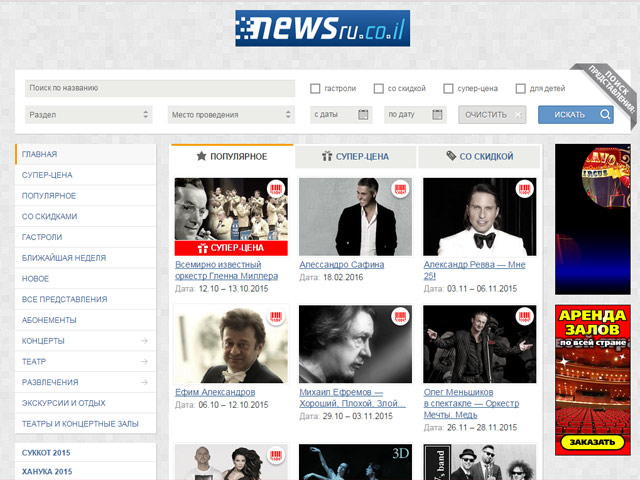This screenshot has height=480, width=640.
Task: Open the Ханука 2015 link
Action: pyautogui.click(x=47, y=471)
